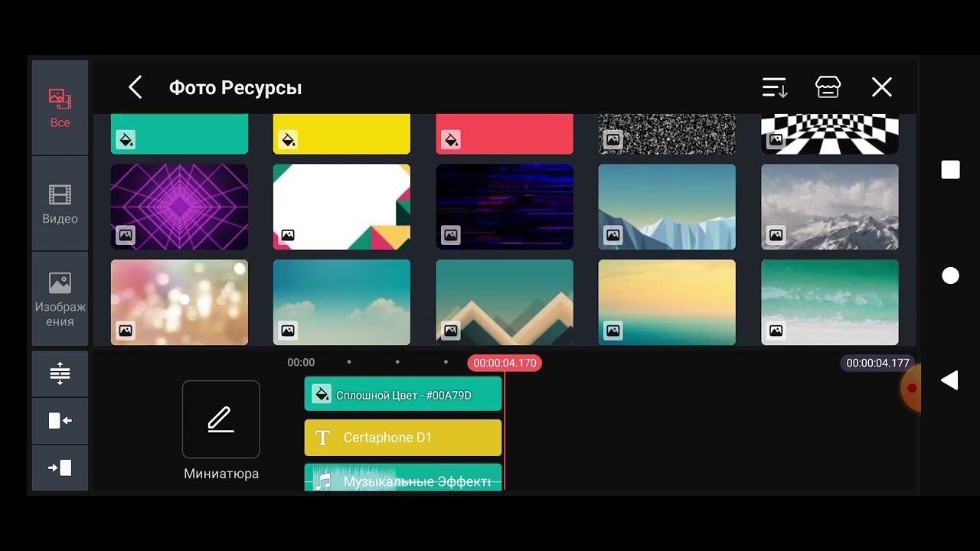Click the total duration label 00:00:04.177
Screen dimensions: 980x551
click(877, 363)
